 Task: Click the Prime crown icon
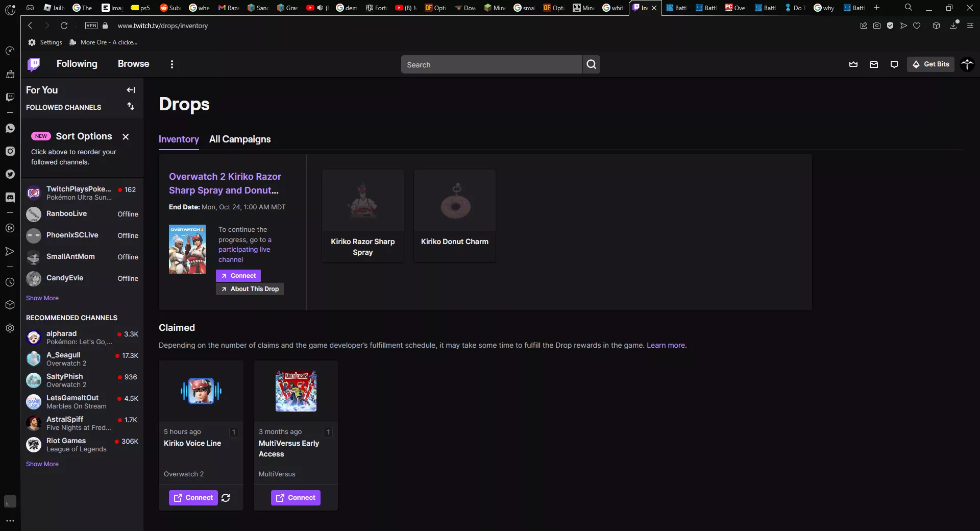[853, 64]
